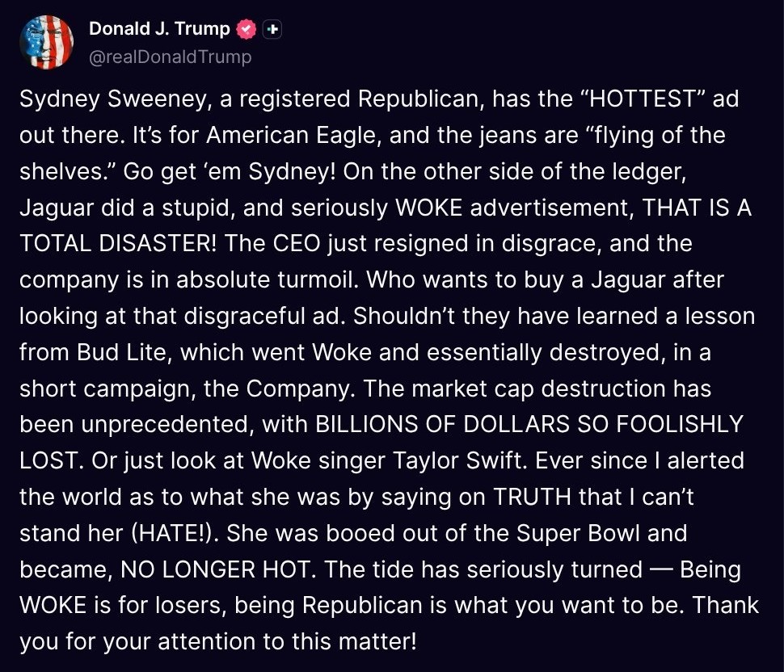Click the @realDonaldTrump handle
The height and width of the screenshot is (672, 784).
click(x=170, y=57)
